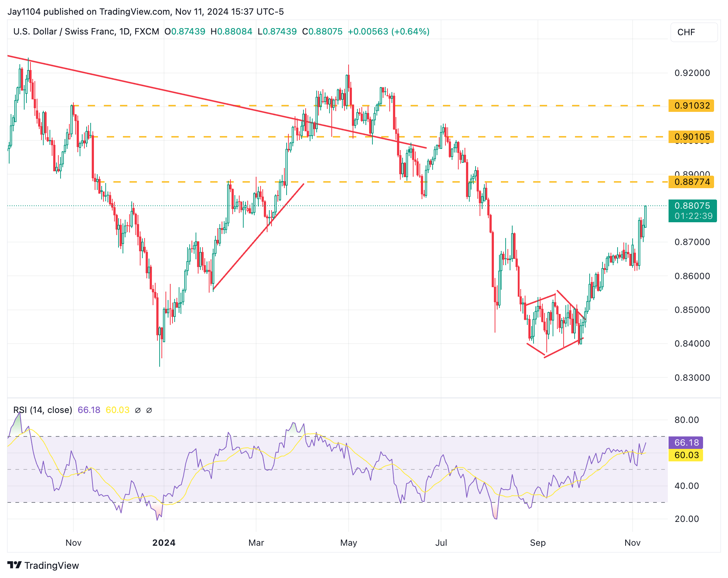Click the close value C0.88075
This screenshot has height=578, width=728.
[323, 32]
